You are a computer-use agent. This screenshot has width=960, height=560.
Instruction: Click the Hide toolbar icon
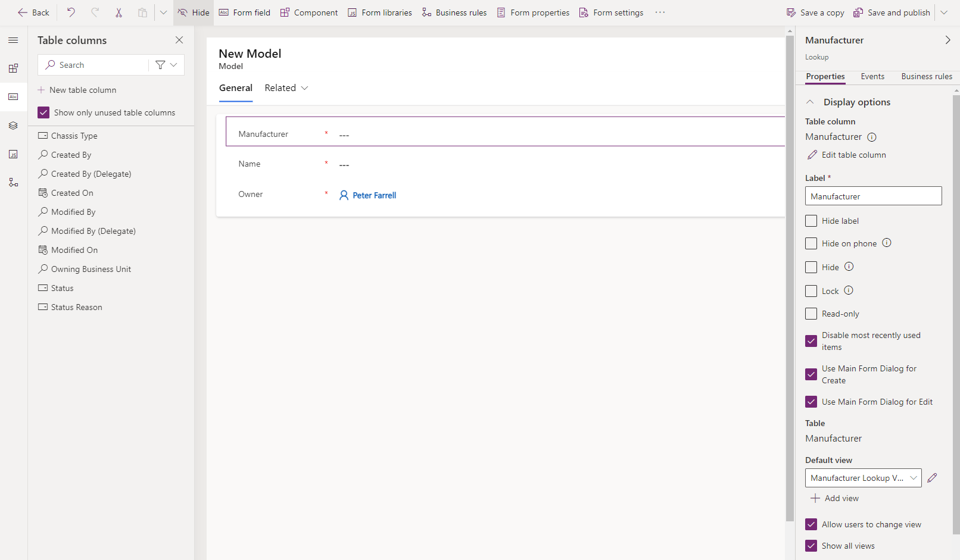pos(192,12)
